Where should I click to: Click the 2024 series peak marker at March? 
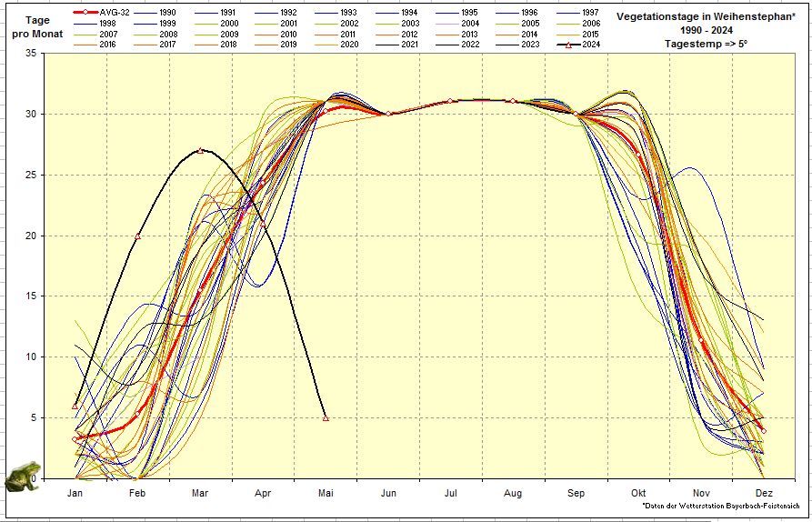[x=200, y=150]
